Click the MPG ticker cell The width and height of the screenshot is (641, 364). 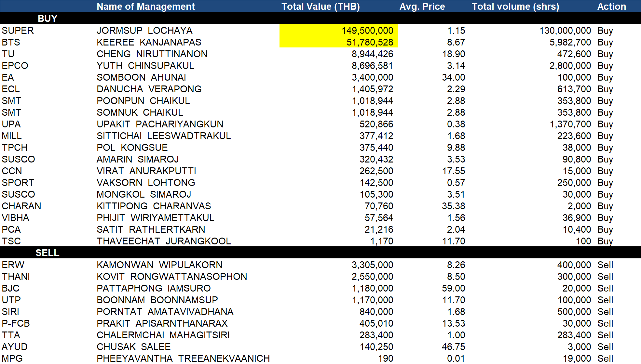click(x=12, y=358)
